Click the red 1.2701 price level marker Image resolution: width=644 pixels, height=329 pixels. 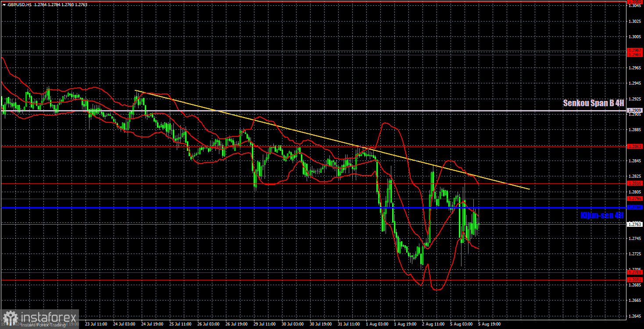[635, 272]
